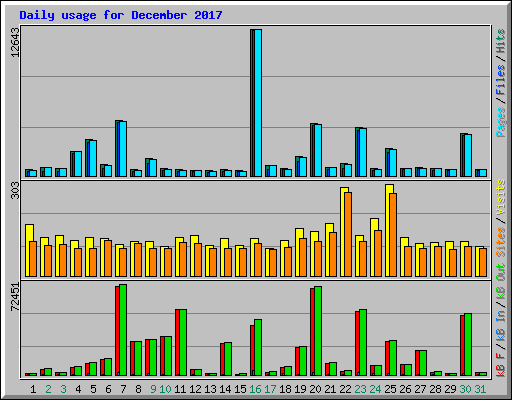Click the kB F/kB In/kB Out legend
This screenshot has width=512, height=400.
(501, 320)
